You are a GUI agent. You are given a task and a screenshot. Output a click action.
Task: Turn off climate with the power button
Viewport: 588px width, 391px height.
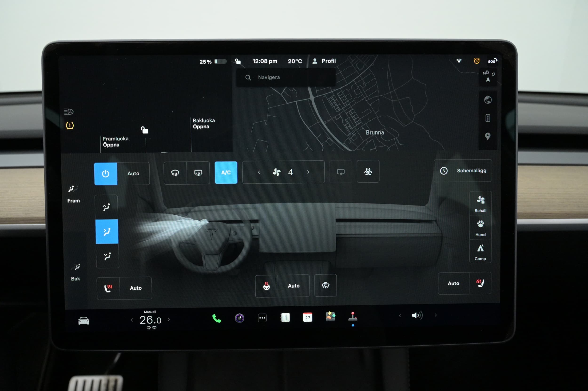click(106, 174)
